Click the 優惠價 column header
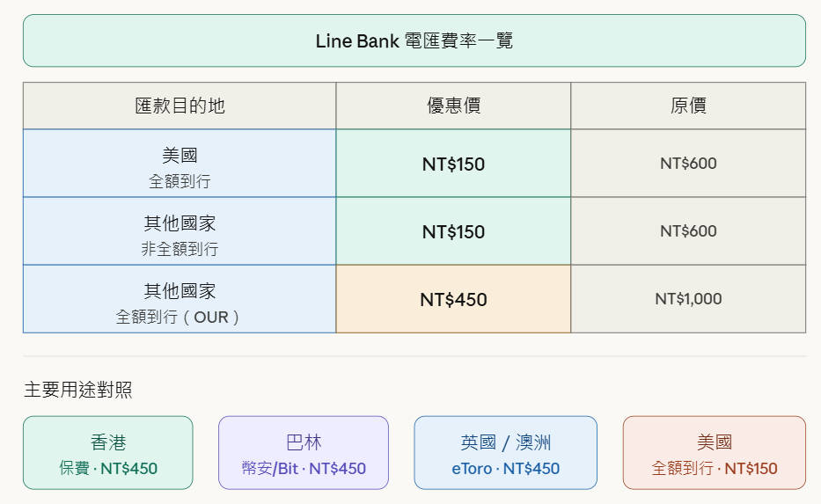The height and width of the screenshot is (504, 821). (453, 106)
